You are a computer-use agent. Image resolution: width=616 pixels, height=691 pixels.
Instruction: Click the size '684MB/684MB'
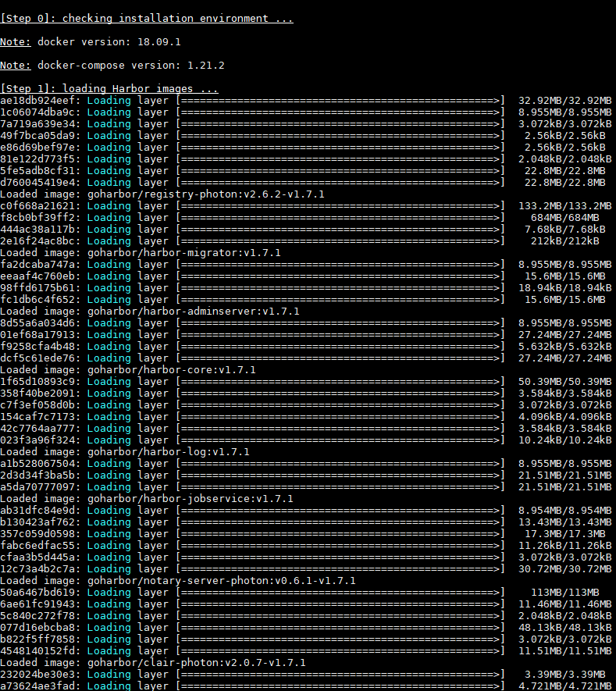[x=565, y=218]
